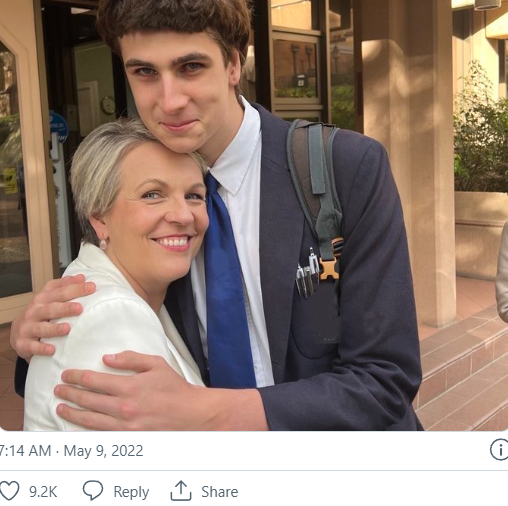Click the Share text label
The width and height of the screenshot is (508, 506).
click(x=219, y=492)
